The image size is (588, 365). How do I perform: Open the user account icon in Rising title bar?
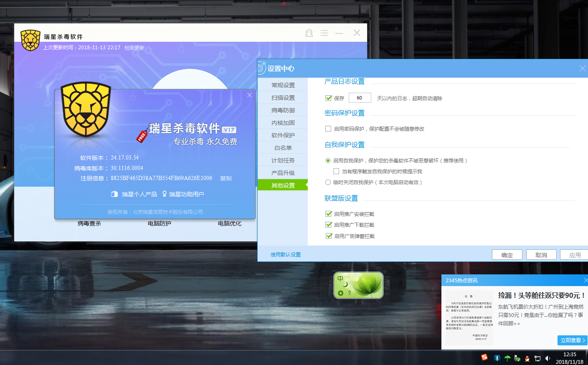coord(309,33)
